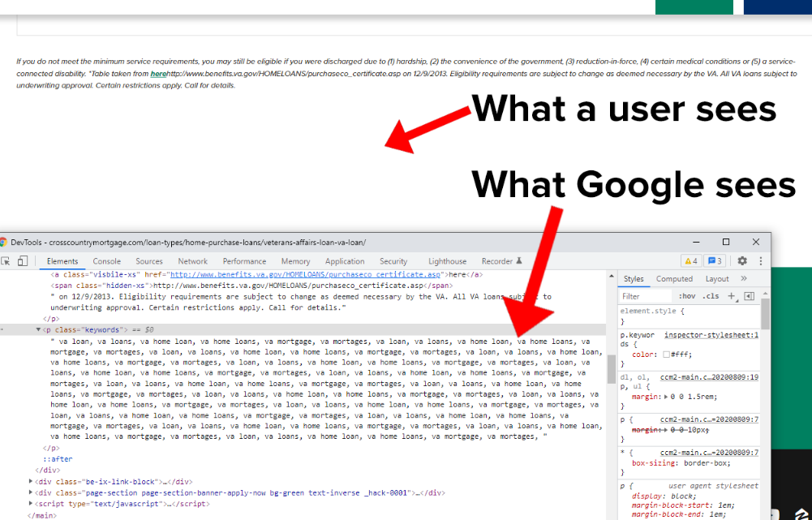The width and height of the screenshot is (812, 520).
Task: Toggle the computed styles sidebar icon
Action: click(x=750, y=296)
